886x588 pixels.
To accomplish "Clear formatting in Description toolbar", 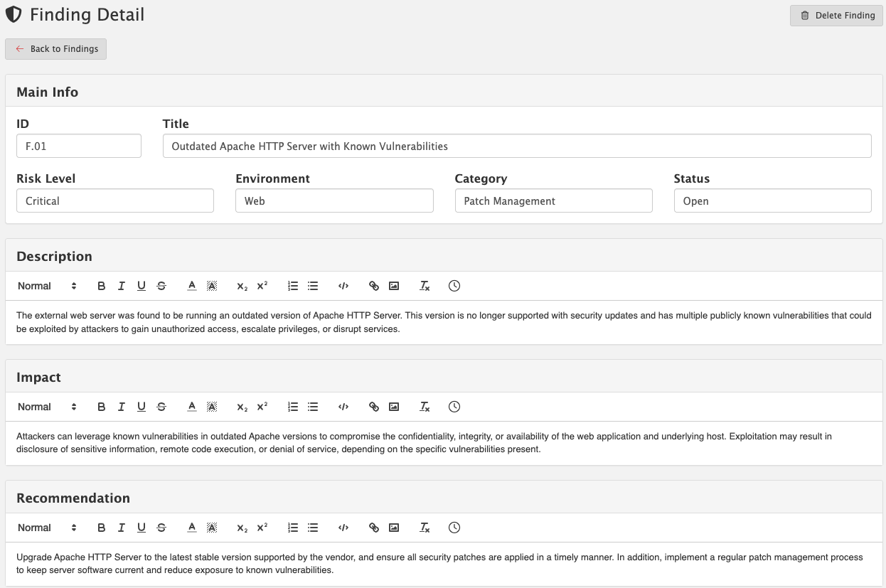I will 425,286.
